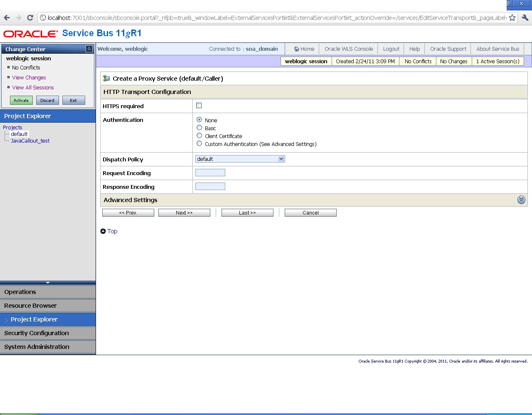Click the site info globe icon
This screenshot has height=415, width=532.
coord(43,17)
